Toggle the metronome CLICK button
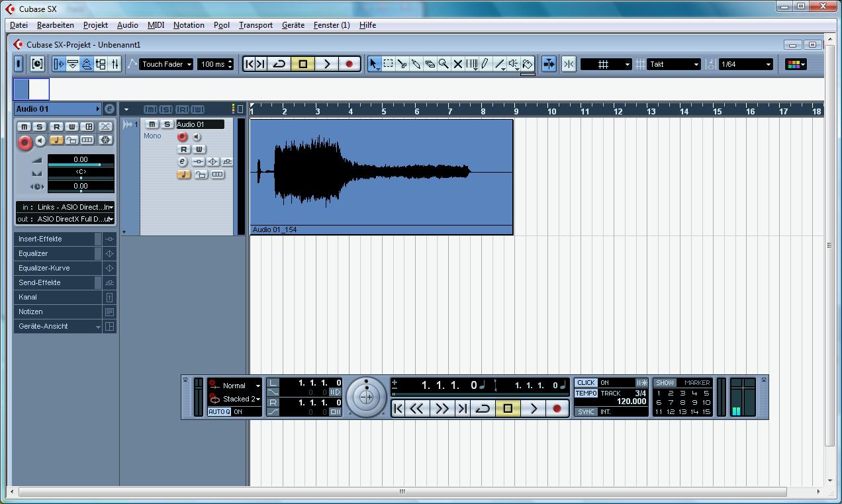 pyautogui.click(x=586, y=382)
